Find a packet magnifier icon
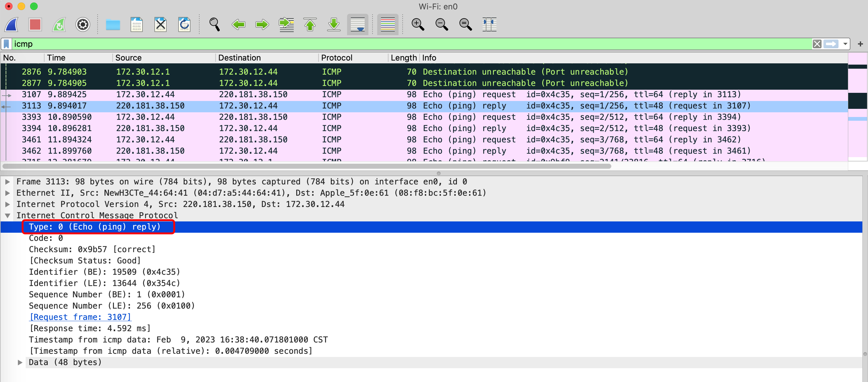This screenshot has height=382, width=868. (x=215, y=24)
